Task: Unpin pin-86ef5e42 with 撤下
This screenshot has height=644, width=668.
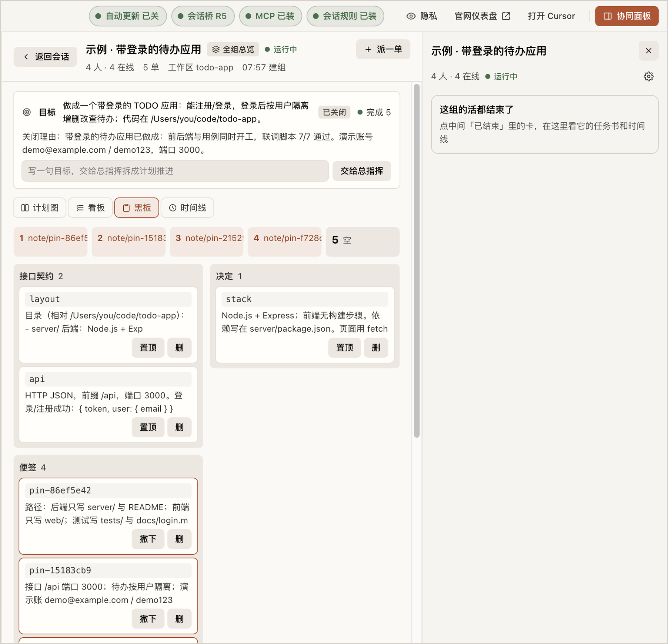Action: pos(148,539)
